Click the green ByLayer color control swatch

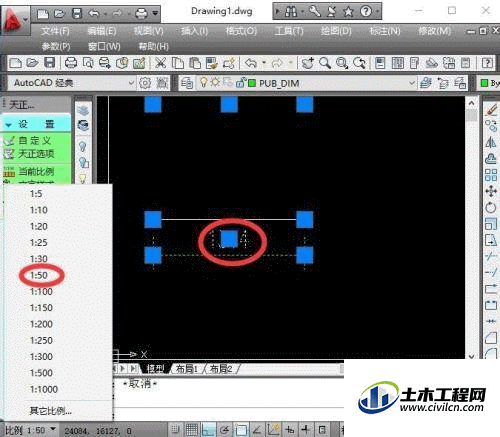[x=484, y=83]
